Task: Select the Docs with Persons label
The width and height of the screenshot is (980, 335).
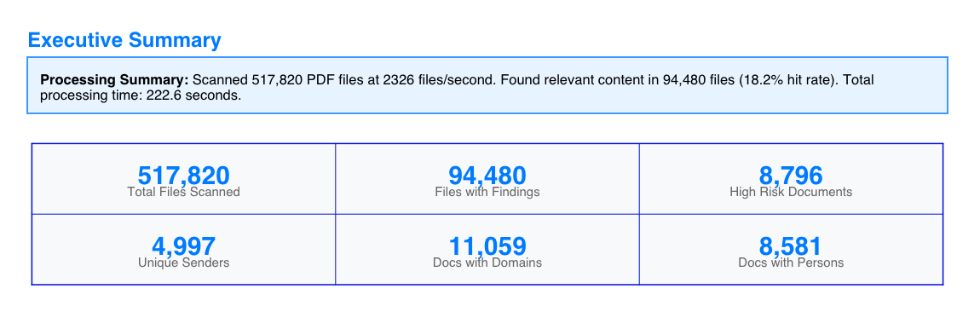Action: [792, 263]
